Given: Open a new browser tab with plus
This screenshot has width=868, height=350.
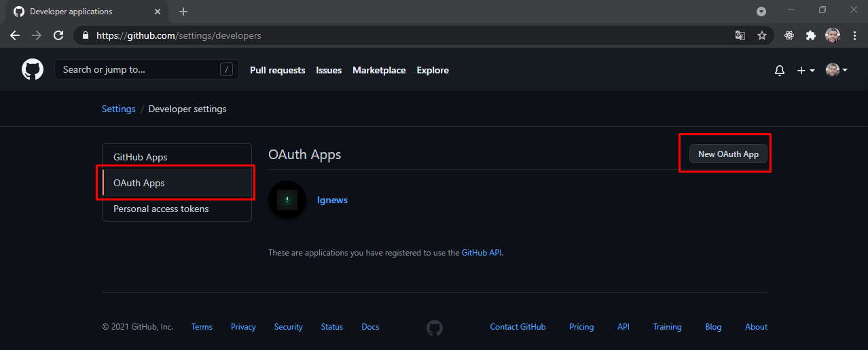Looking at the screenshot, I should [x=183, y=12].
